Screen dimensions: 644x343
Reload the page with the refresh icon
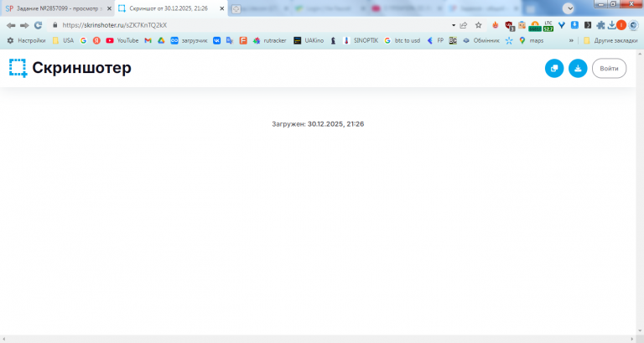[x=39, y=25]
